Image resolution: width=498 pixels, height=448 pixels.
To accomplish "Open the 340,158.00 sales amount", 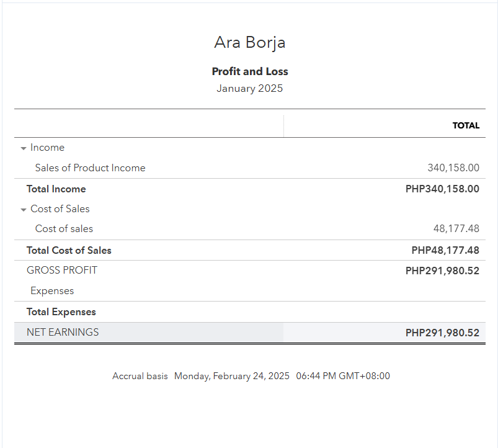I will click(x=453, y=168).
